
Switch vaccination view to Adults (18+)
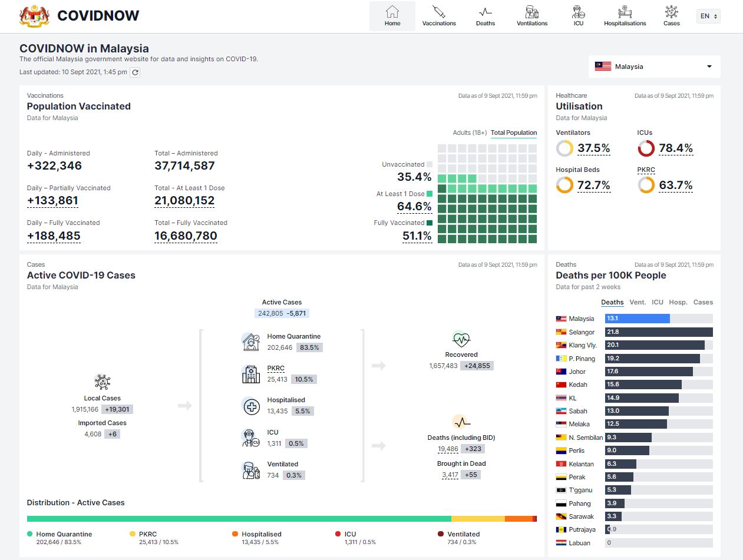point(470,132)
